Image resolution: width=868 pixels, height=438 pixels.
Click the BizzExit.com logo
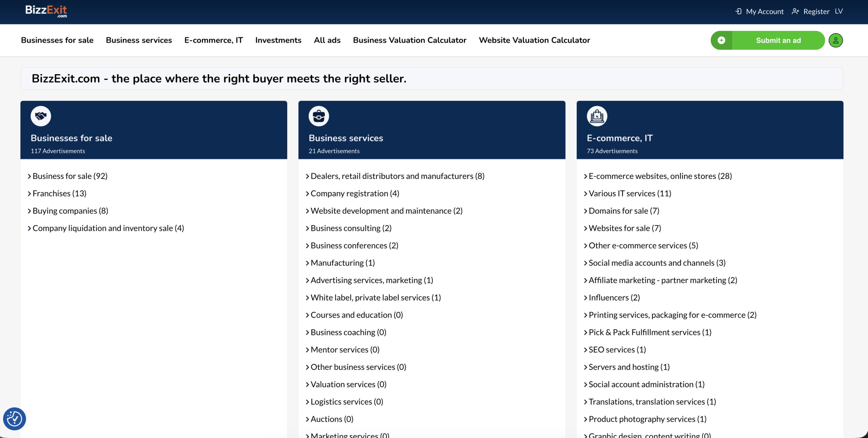tap(46, 11)
